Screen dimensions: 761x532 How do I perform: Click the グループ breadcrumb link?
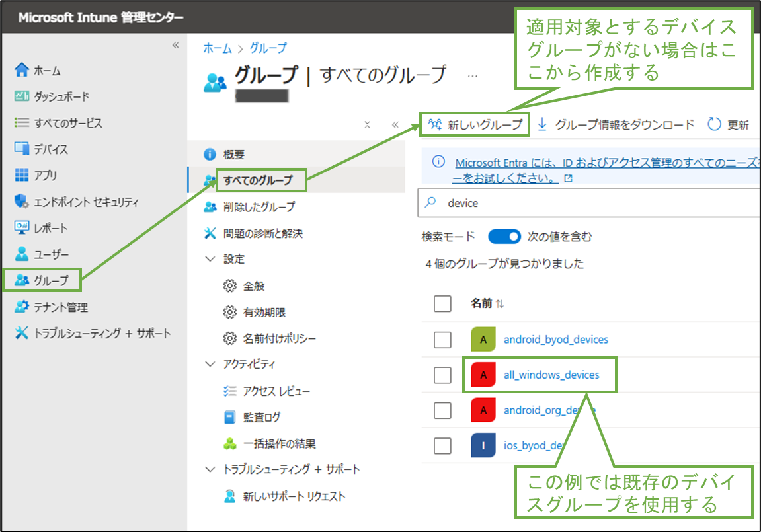coord(268,48)
